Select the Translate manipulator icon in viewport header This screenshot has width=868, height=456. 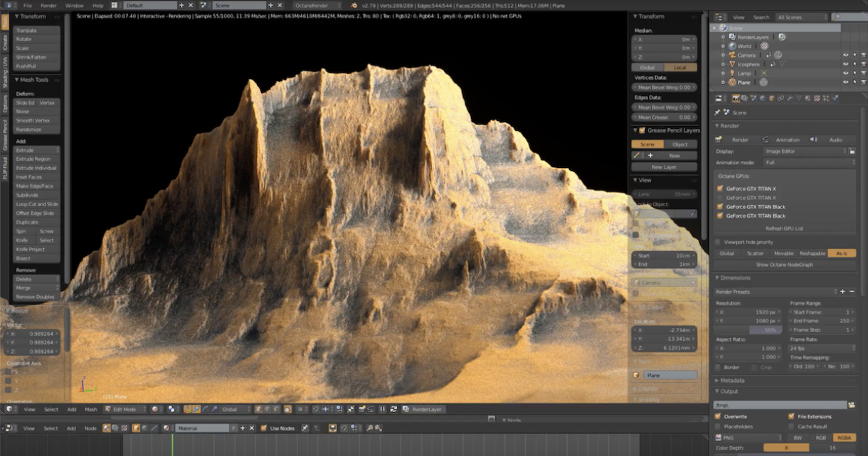tap(195, 409)
